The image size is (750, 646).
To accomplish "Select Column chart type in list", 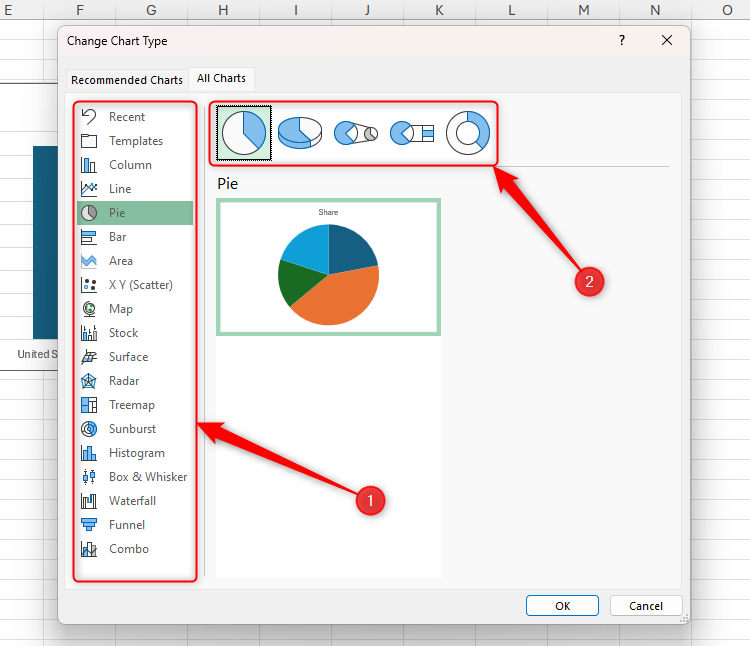I will [x=130, y=165].
